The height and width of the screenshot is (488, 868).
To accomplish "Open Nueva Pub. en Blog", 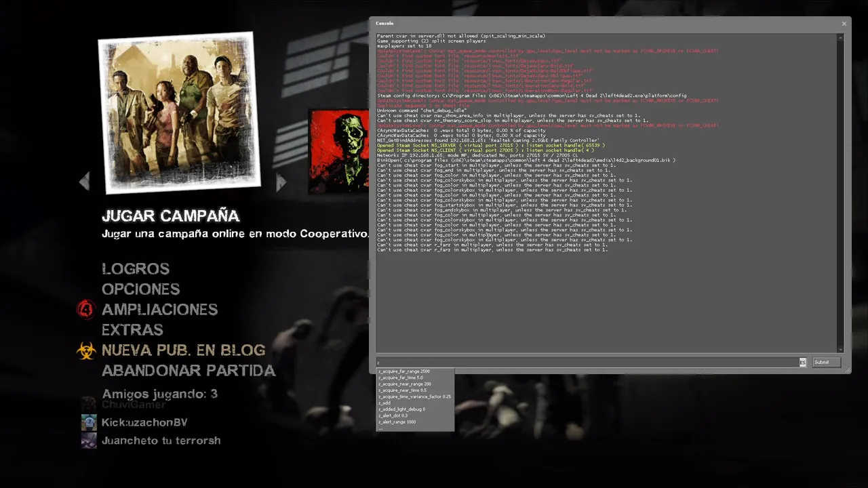I will (183, 350).
